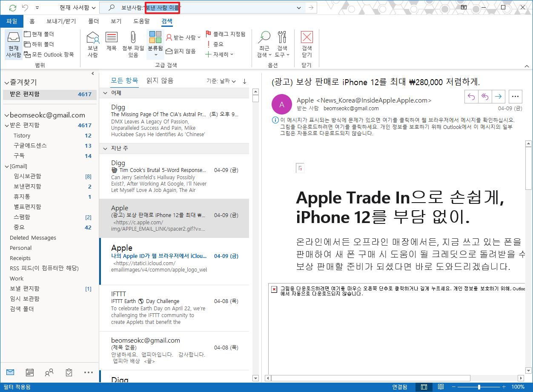The width and height of the screenshot is (533, 392).
Task: Choose 모든 Outlook 항목 scope
Action: (x=49, y=54)
